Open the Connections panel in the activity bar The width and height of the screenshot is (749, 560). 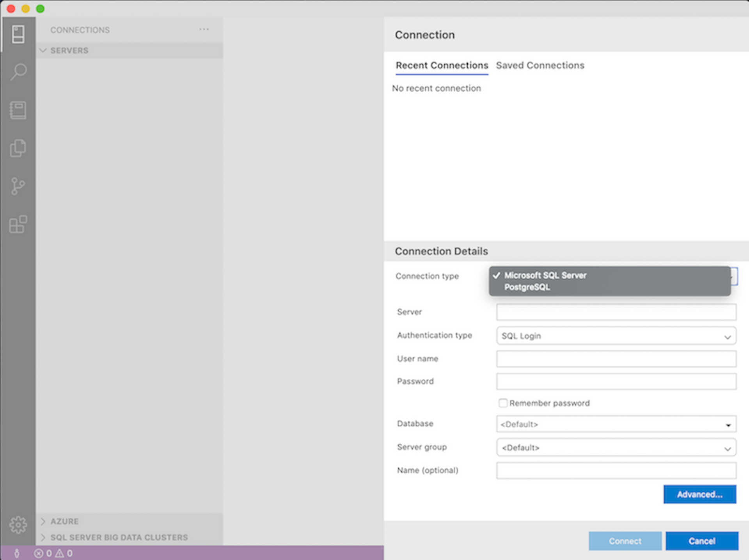point(18,34)
